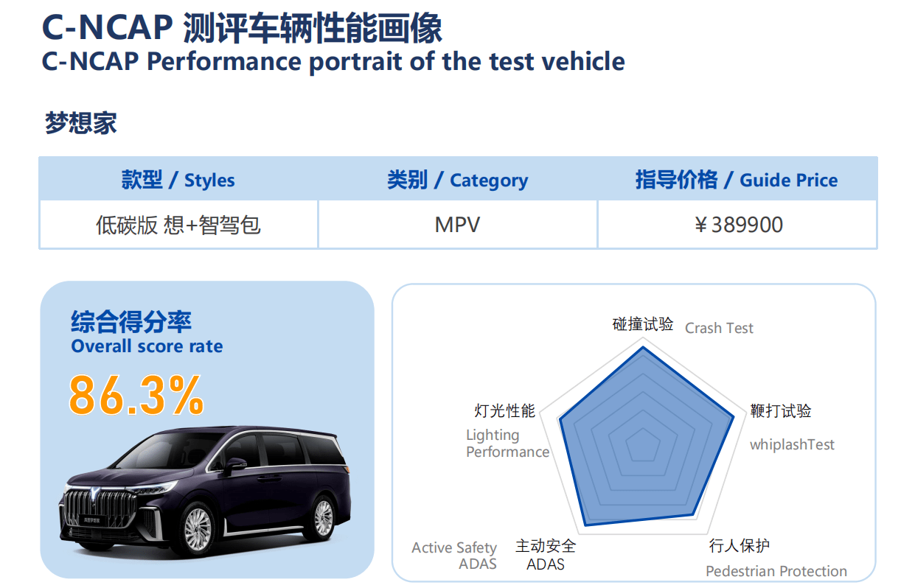The image size is (915, 588).
Task: Click the Guide Price column header
Action: (737, 180)
